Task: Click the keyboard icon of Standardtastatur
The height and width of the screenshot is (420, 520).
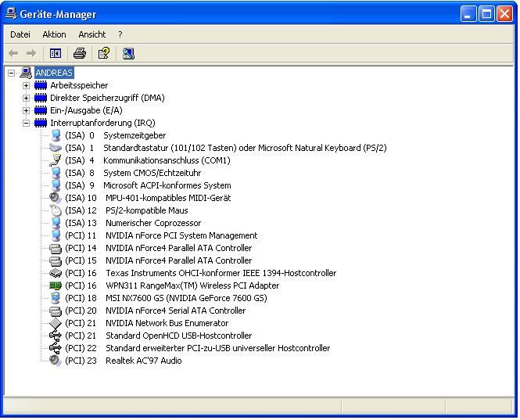Action: 55,148
